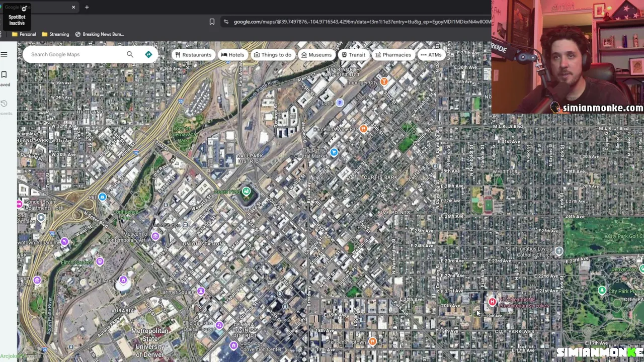
Task: Click the Google Maps URL in address bar
Action: pyautogui.click(x=362, y=22)
